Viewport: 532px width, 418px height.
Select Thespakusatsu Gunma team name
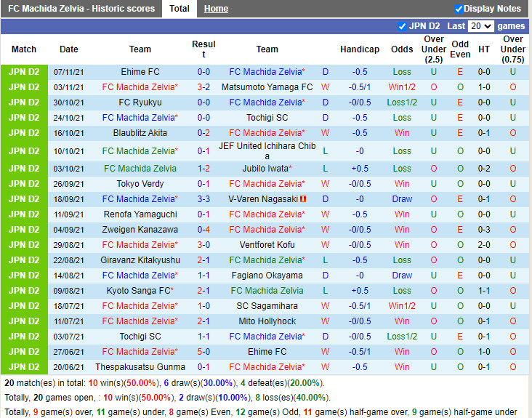click(140, 367)
